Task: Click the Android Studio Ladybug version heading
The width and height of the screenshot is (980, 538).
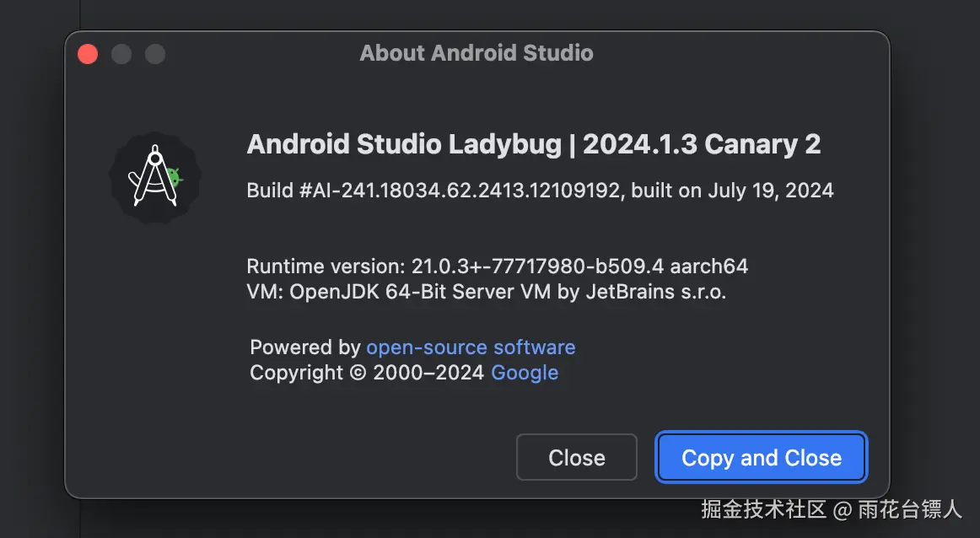Action: [x=405, y=144]
